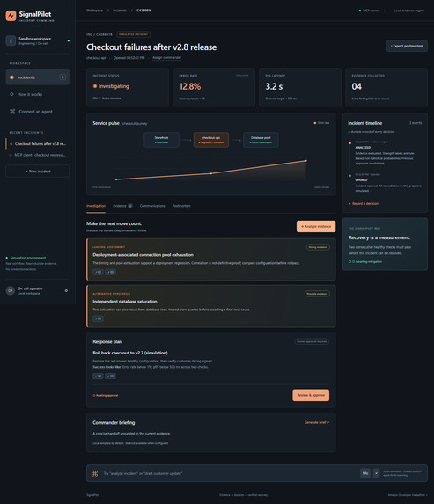Switch to the Communications tab
Viewport: 434px width, 504px height.
coord(152,206)
